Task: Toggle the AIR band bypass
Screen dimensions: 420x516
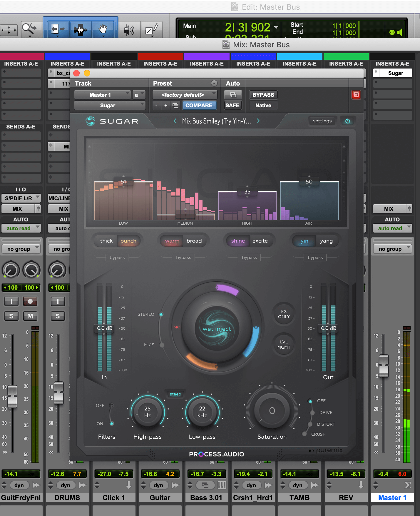Action: pyautogui.click(x=315, y=258)
